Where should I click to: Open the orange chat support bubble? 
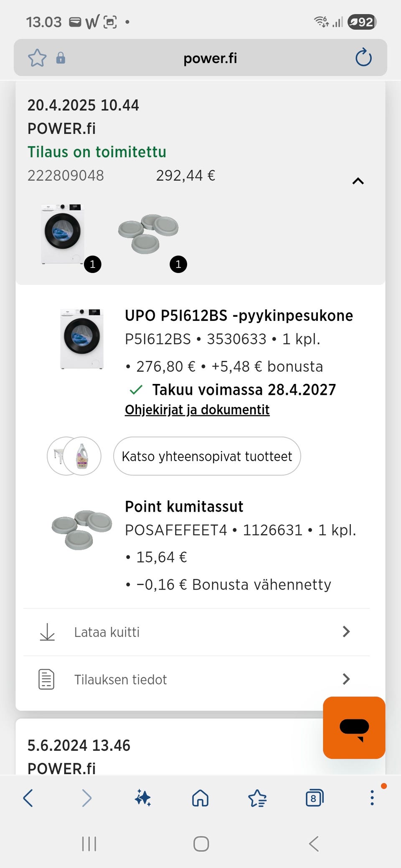coord(354,727)
